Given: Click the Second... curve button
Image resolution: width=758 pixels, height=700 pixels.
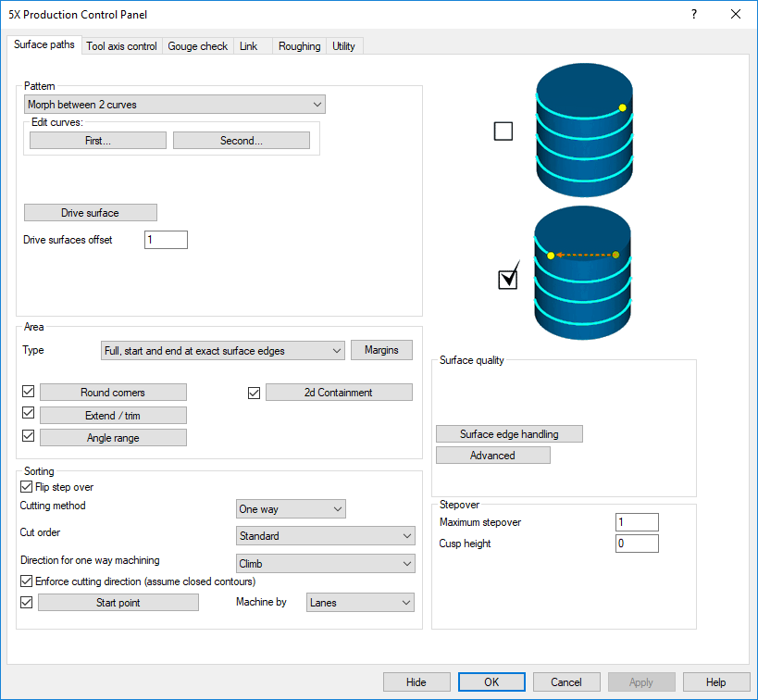Looking at the screenshot, I should tap(242, 141).
